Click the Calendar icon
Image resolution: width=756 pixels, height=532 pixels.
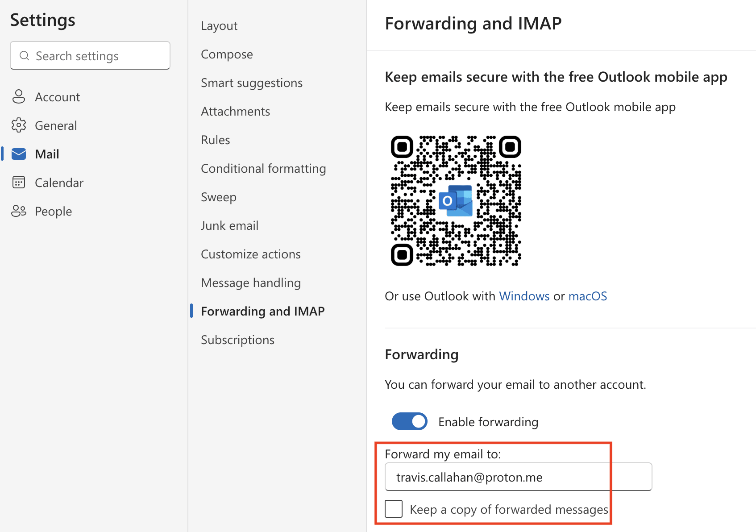coord(19,182)
